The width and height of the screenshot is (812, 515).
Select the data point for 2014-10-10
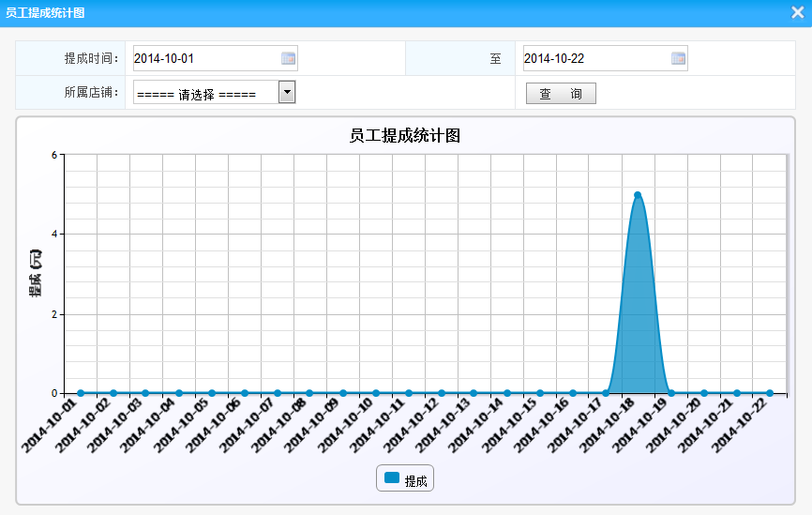point(376,393)
